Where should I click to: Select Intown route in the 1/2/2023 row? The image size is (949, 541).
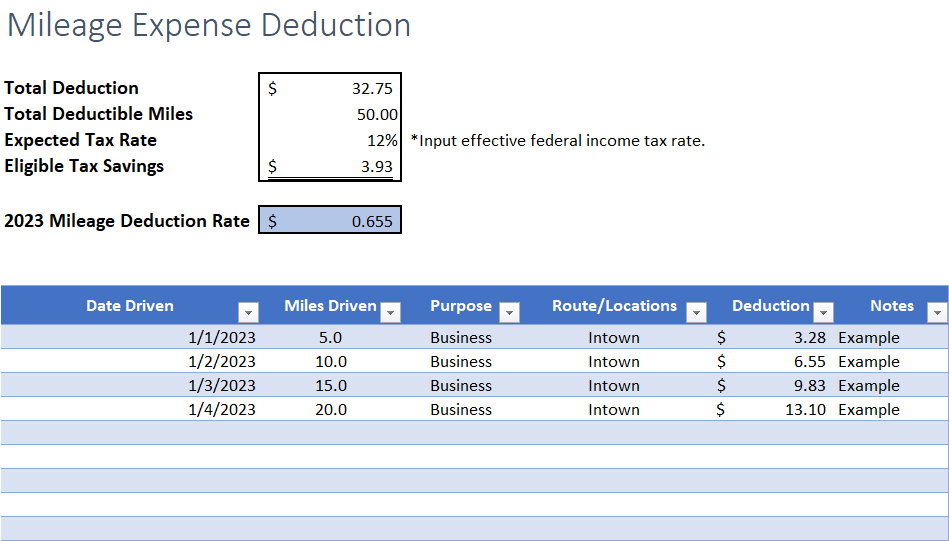(614, 361)
